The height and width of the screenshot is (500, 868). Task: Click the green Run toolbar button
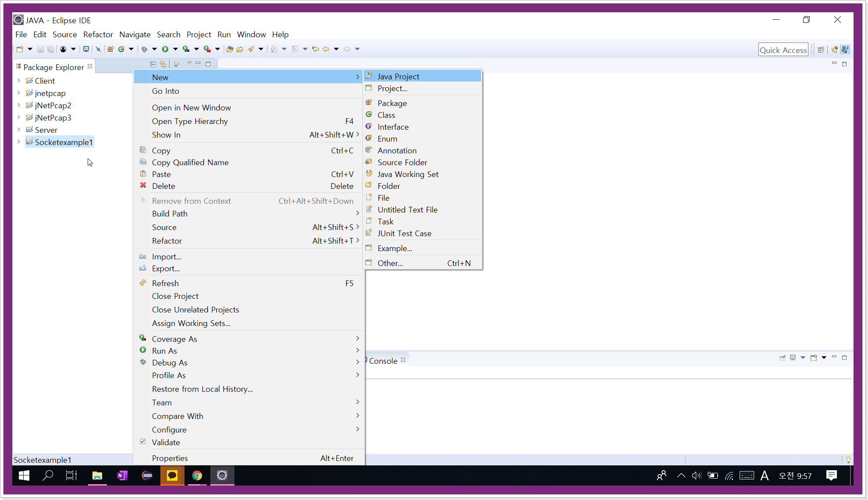pos(165,49)
